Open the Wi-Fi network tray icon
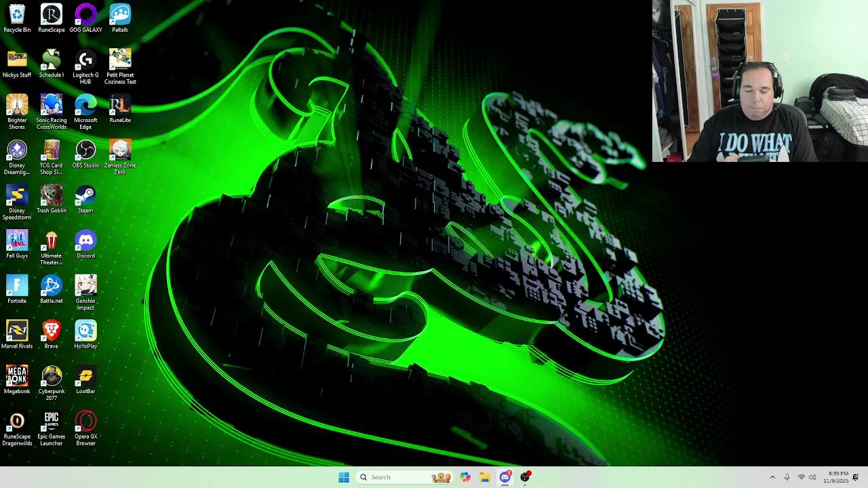This screenshot has width=868, height=488. [x=801, y=477]
